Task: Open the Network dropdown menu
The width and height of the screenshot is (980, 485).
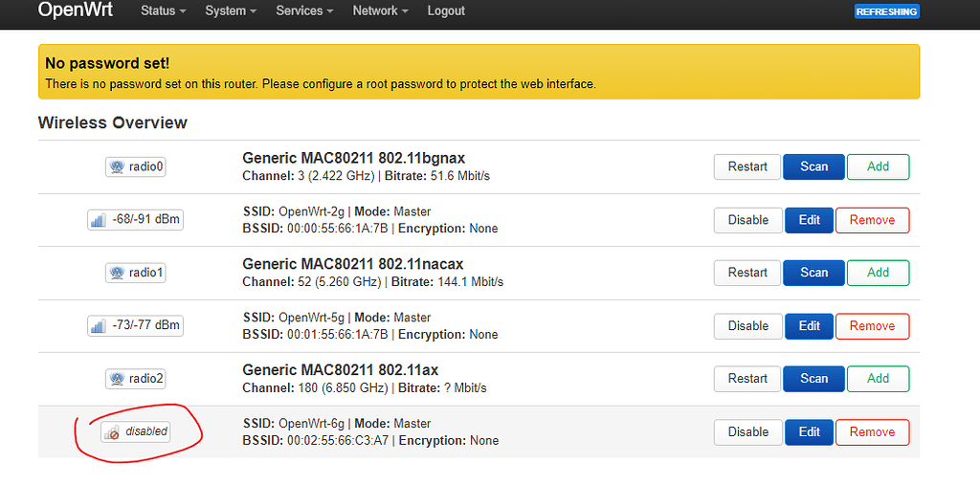Action: point(380,11)
